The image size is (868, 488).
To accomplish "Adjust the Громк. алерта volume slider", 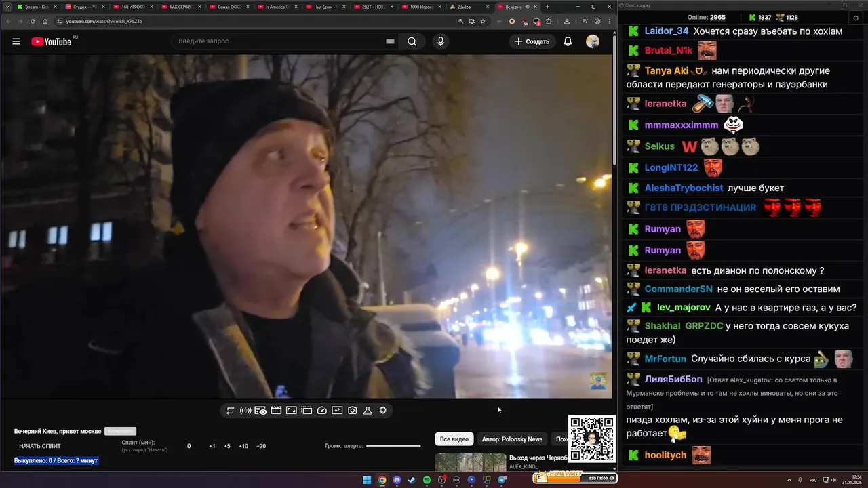I will (393, 446).
